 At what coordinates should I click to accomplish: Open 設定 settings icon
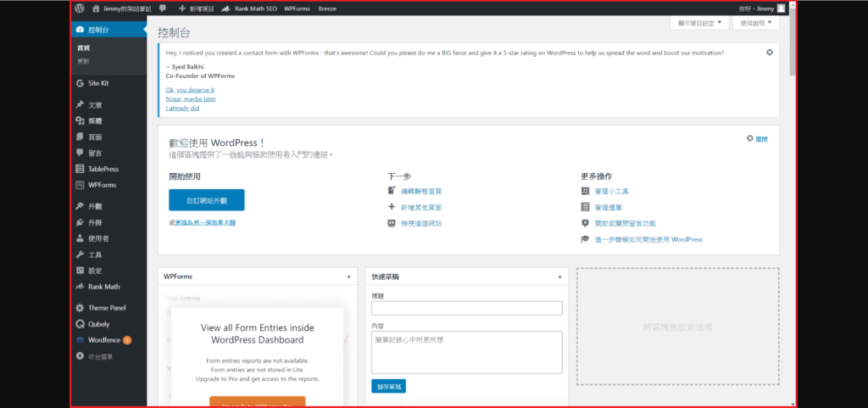pos(80,271)
